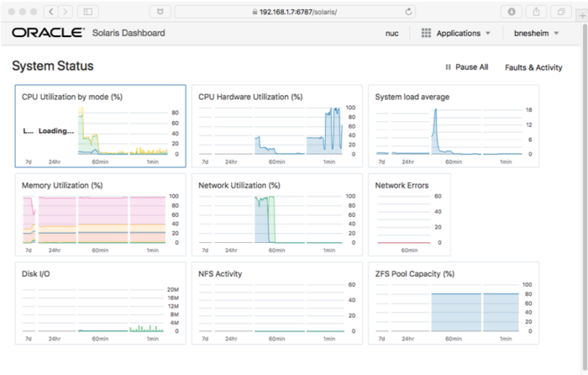Open the System load average chart
The width and height of the screenshot is (588, 375).
click(x=453, y=126)
